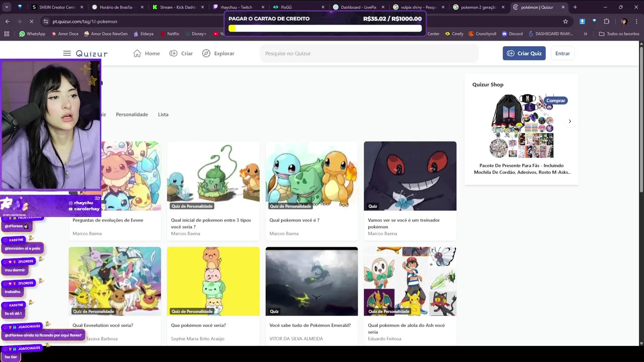Screen dimensions: 644x362
Task: Open the apps grid icon in bookmarks bar
Action: pos(7,34)
